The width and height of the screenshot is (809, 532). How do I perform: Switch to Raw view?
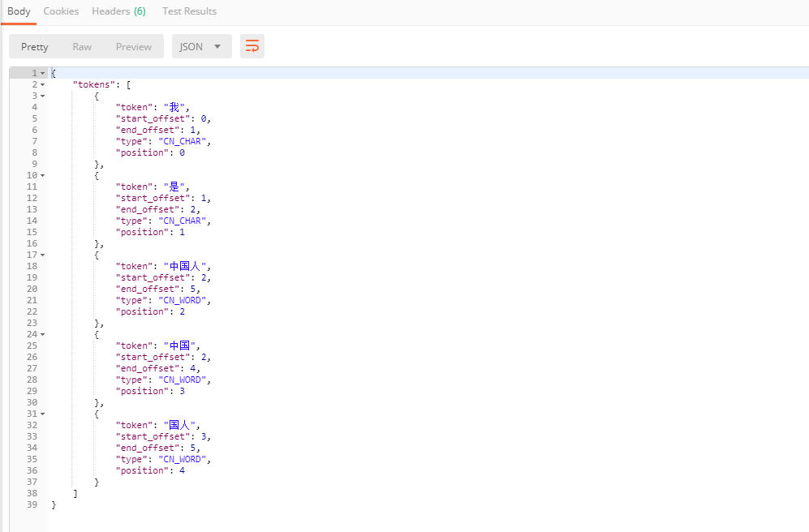click(x=81, y=46)
